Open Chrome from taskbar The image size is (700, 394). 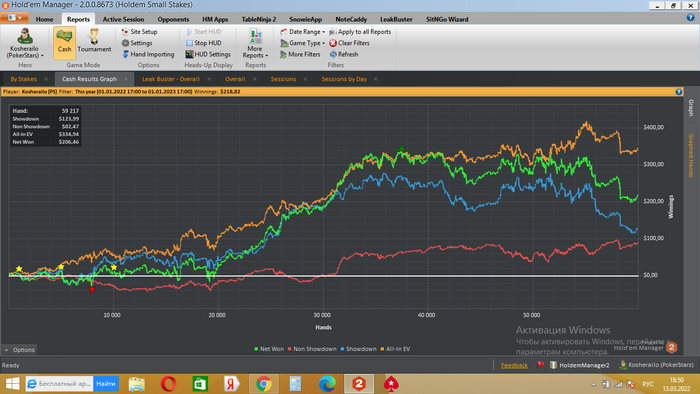(263, 384)
